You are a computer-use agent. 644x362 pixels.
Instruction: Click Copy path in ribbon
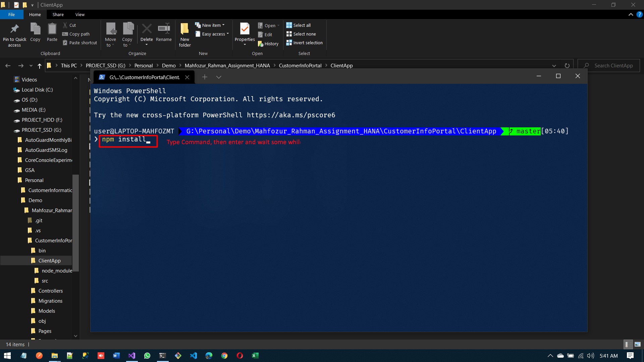click(x=76, y=34)
